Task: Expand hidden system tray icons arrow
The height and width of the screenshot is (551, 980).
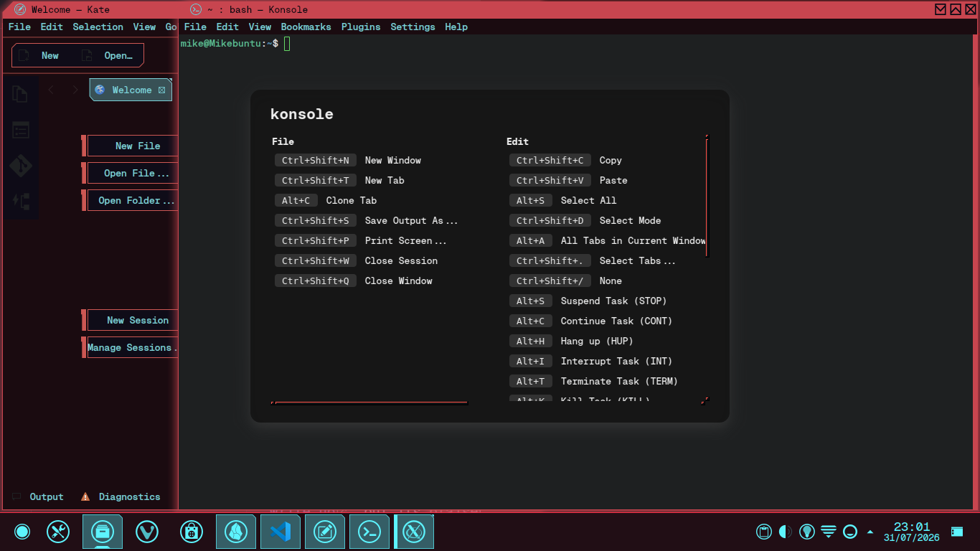Action: pyautogui.click(x=870, y=532)
